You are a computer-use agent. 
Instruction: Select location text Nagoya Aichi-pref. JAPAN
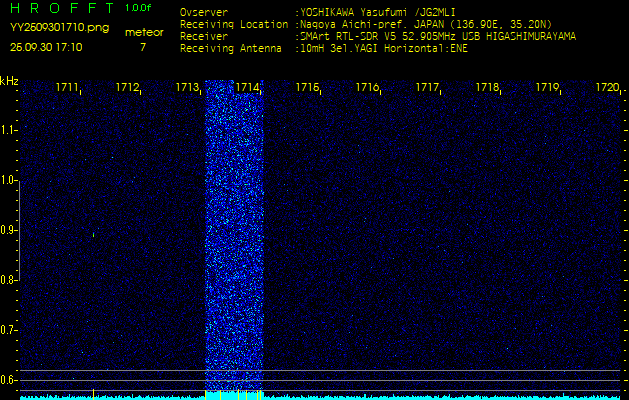pos(371,24)
